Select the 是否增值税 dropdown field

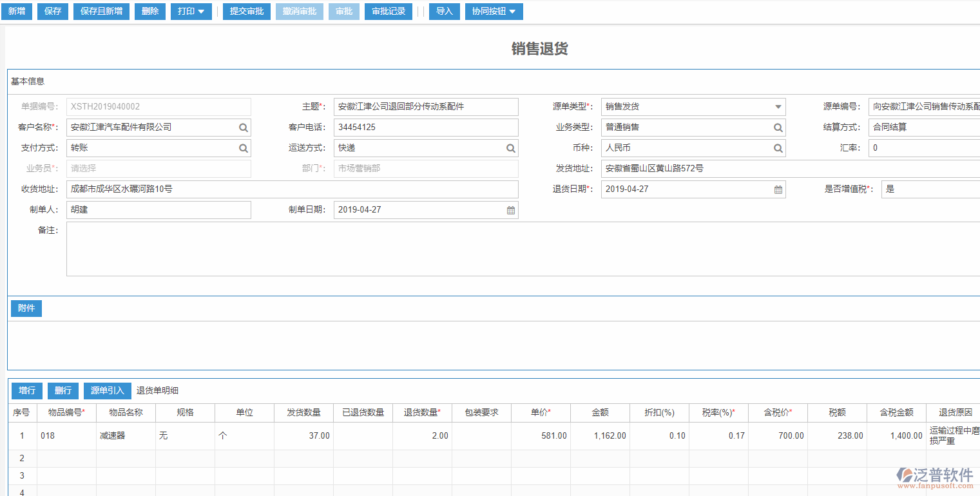tap(930, 189)
